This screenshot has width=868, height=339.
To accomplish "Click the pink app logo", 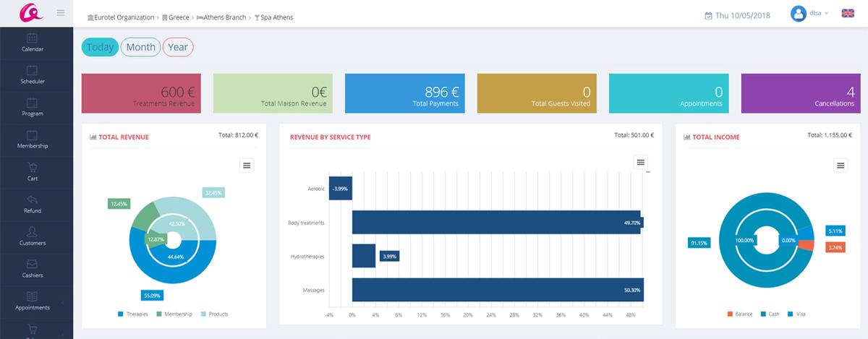I will coord(30,13).
